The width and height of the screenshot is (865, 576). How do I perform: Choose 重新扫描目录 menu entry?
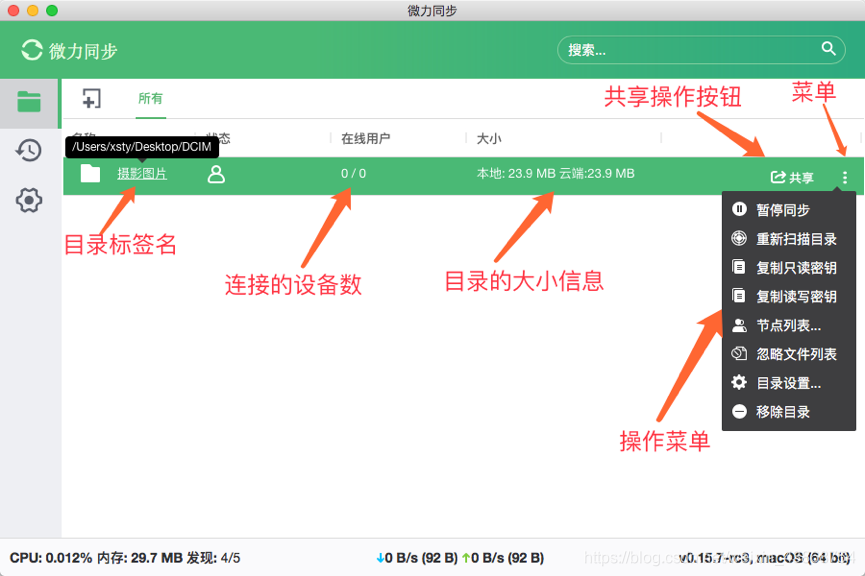[789, 239]
